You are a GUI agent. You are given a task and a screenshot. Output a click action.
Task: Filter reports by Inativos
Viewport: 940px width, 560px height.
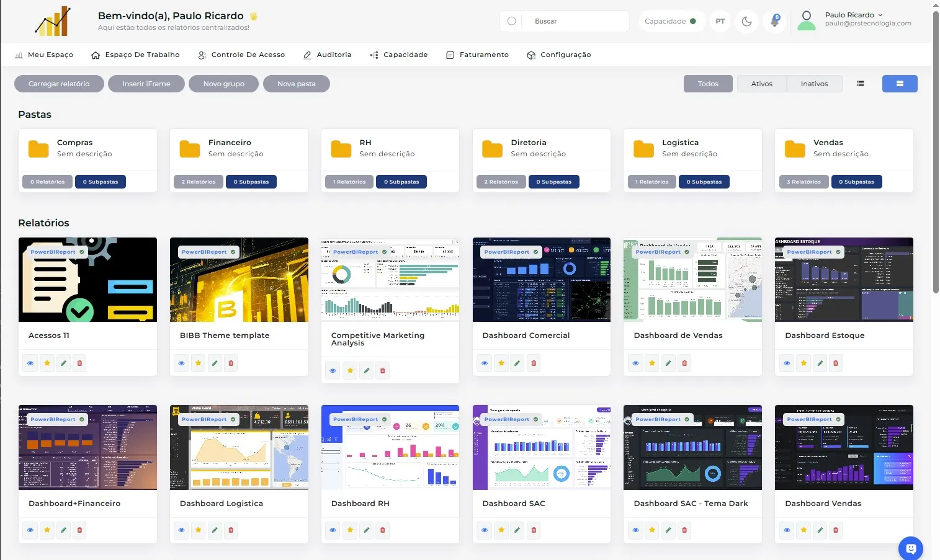click(x=814, y=84)
